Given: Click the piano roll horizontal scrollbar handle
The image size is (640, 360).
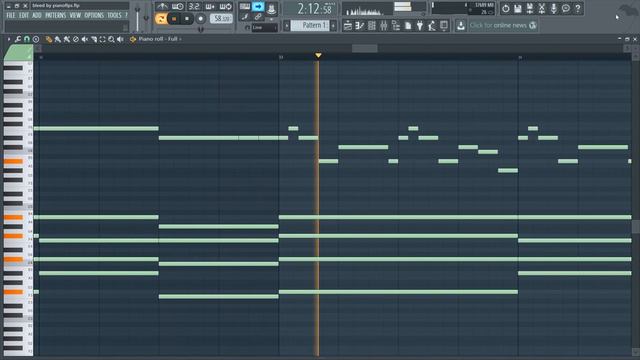Looking at the screenshot, I should [364, 48].
